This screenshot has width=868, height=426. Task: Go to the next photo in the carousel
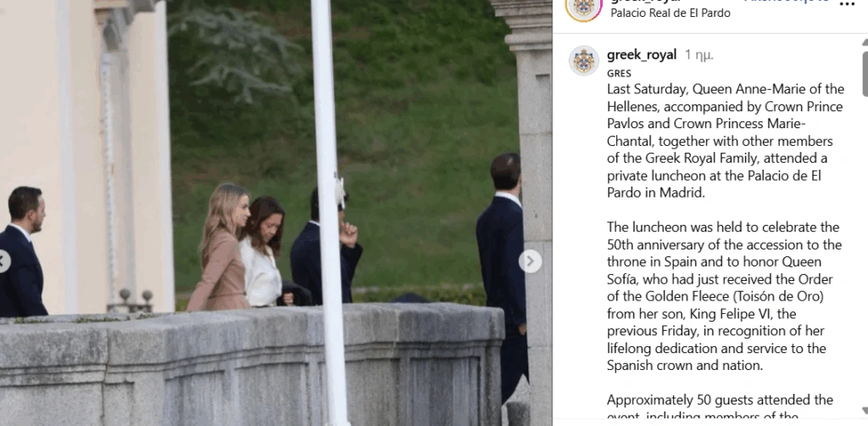530,261
